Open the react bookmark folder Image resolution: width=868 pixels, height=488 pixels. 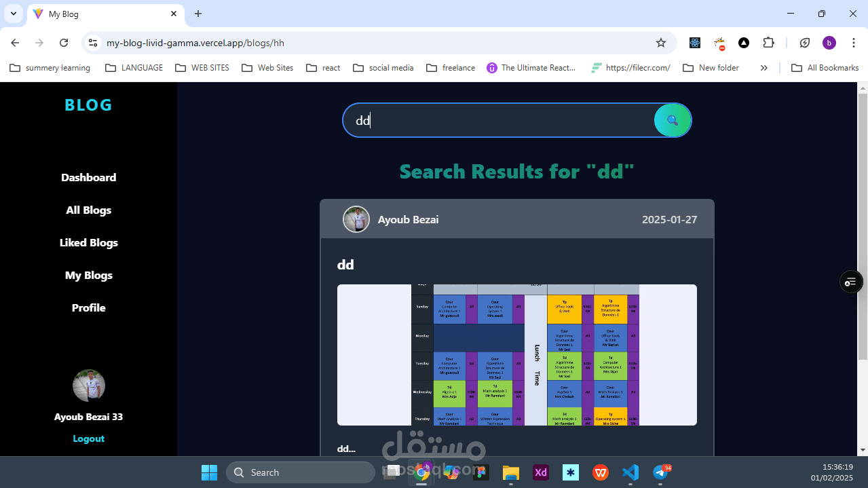pos(323,68)
